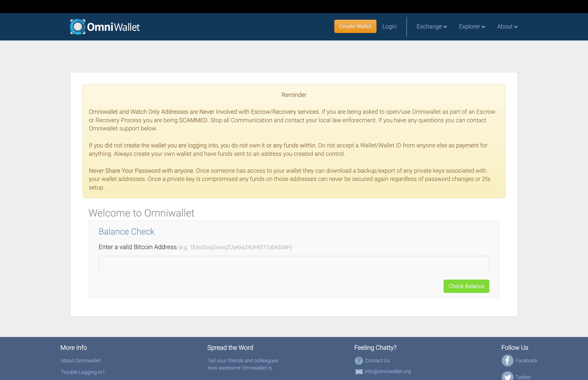Click the info@omniwallet.org email link
This screenshot has height=380, width=588.
pos(388,371)
